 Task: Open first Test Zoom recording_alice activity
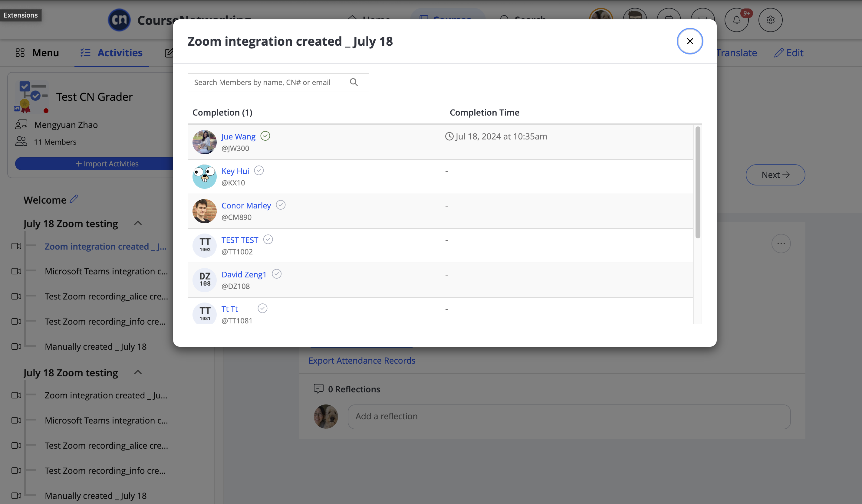pyautogui.click(x=106, y=296)
